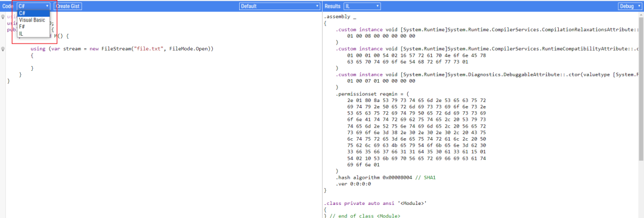The image size is (644, 218).
Task: Select C# in the language list
Action: tap(33, 13)
